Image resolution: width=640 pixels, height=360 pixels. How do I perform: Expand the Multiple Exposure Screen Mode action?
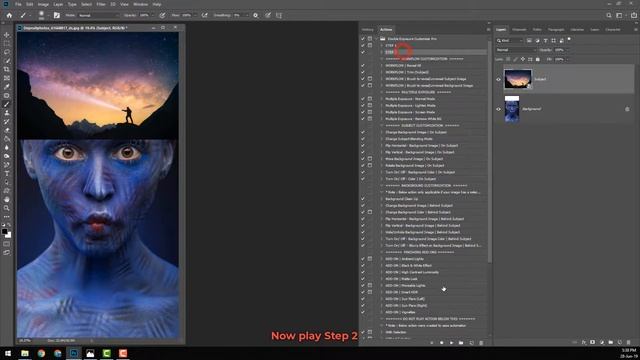coord(382,112)
